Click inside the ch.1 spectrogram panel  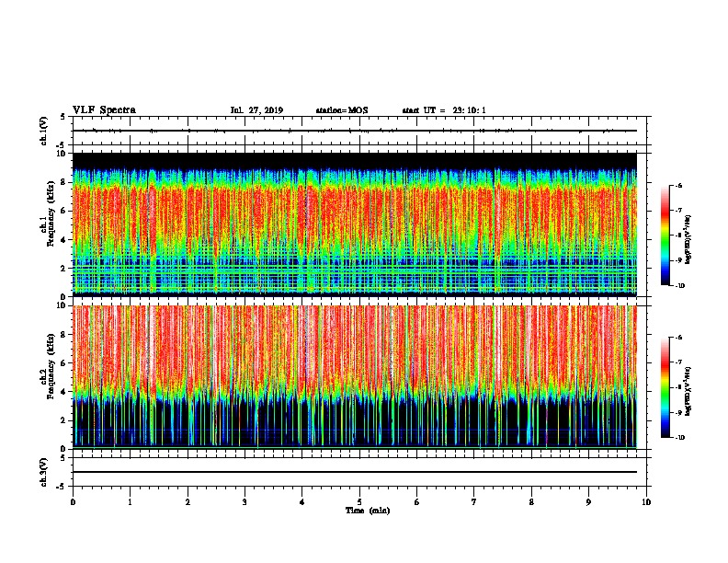[355, 224]
